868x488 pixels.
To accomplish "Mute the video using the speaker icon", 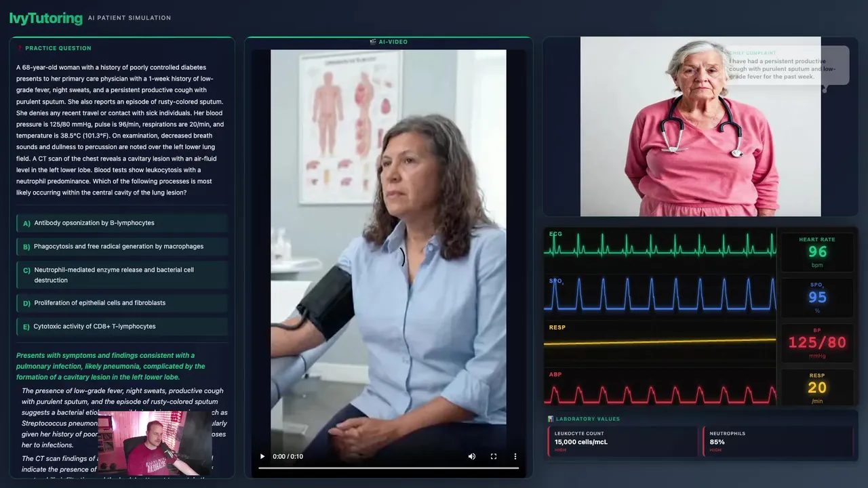I will [472, 456].
